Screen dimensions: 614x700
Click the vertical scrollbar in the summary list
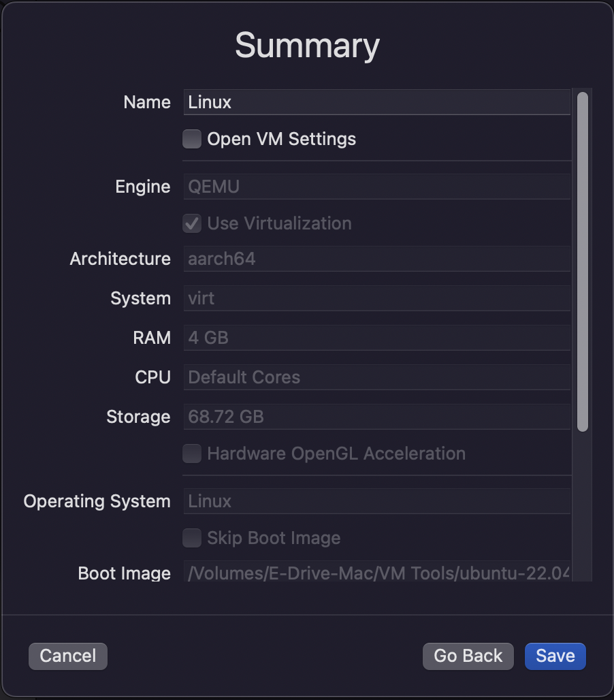click(582, 261)
